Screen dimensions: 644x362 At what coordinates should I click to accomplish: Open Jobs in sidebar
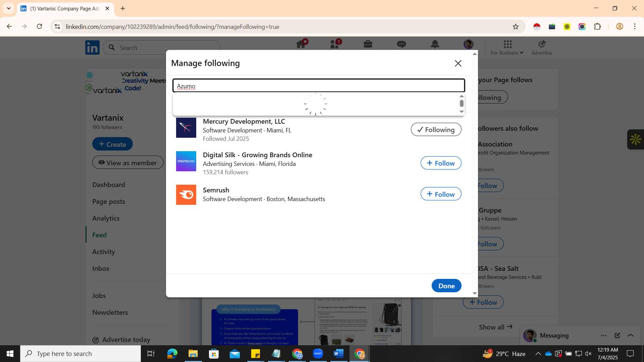(x=99, y=296)
